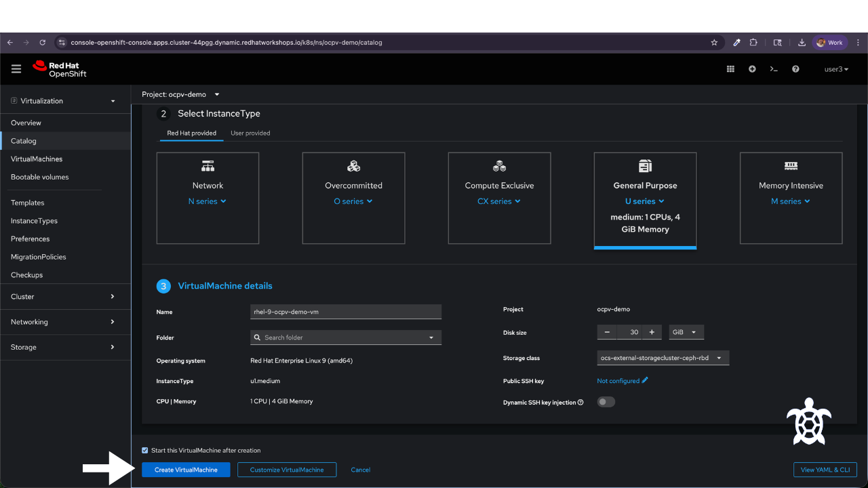Open the Storage class dropdown

[663, 358]
